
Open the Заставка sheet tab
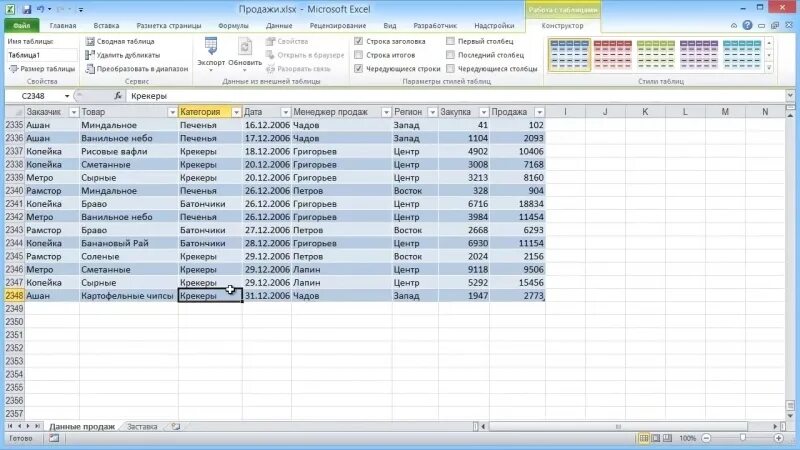[142, 427]
